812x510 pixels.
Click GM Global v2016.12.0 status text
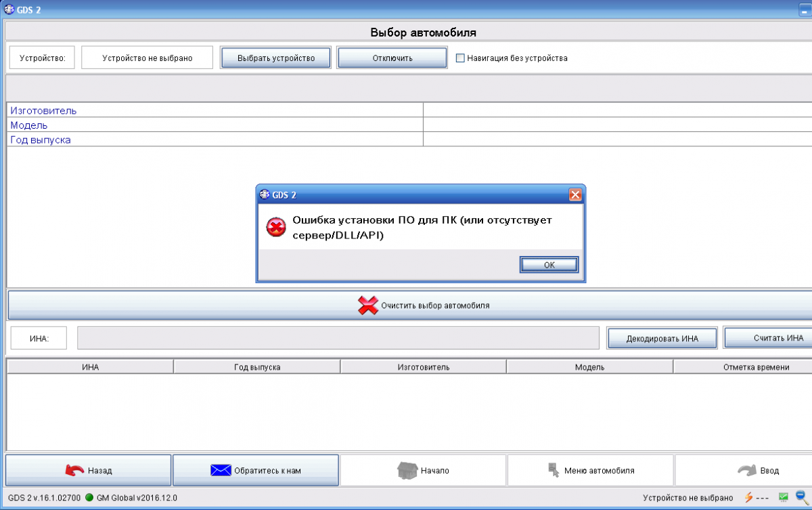(x=137, y=498)
